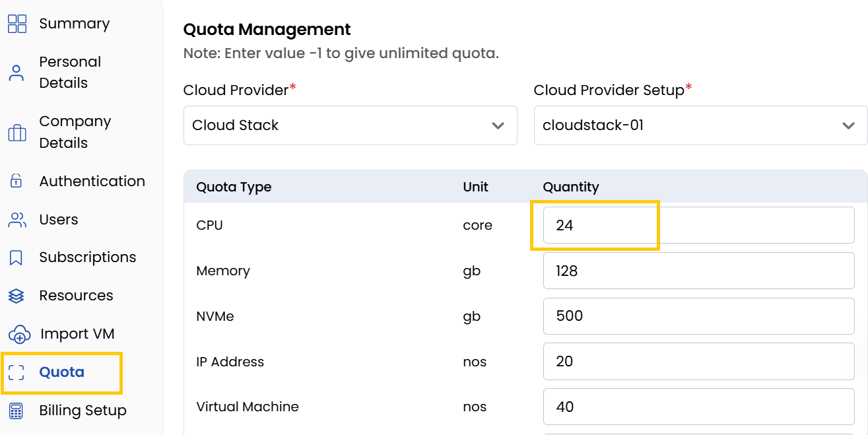
Task: Open the cloudstack-01 selection chevron
Action: (848, 125)
